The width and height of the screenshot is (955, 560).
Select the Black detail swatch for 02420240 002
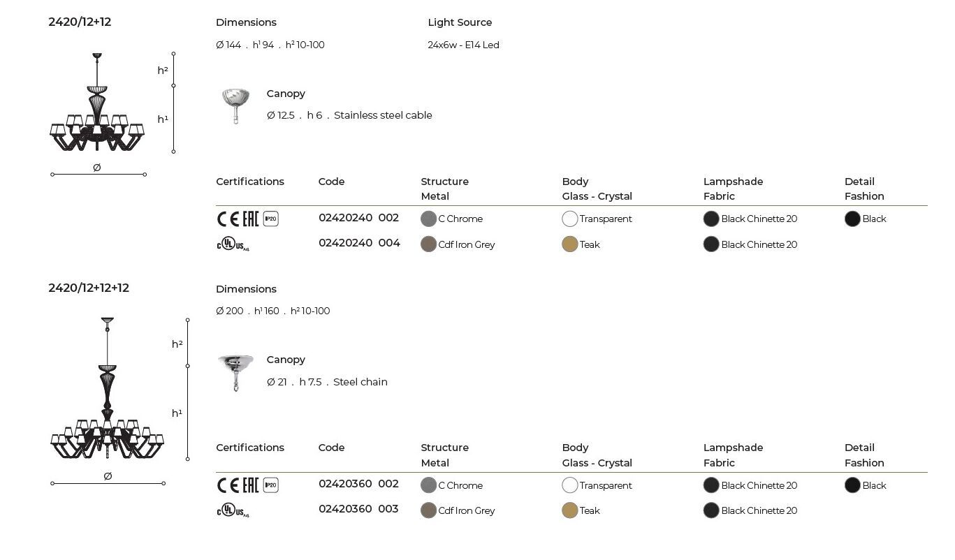(x=852, y=219)
